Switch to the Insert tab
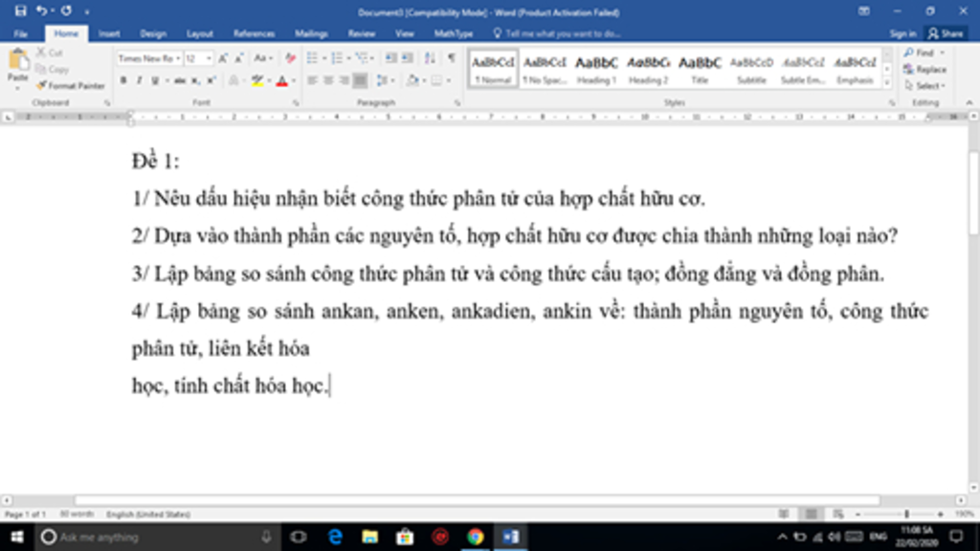Screen dimensions: 980x551 click(109, 33)
